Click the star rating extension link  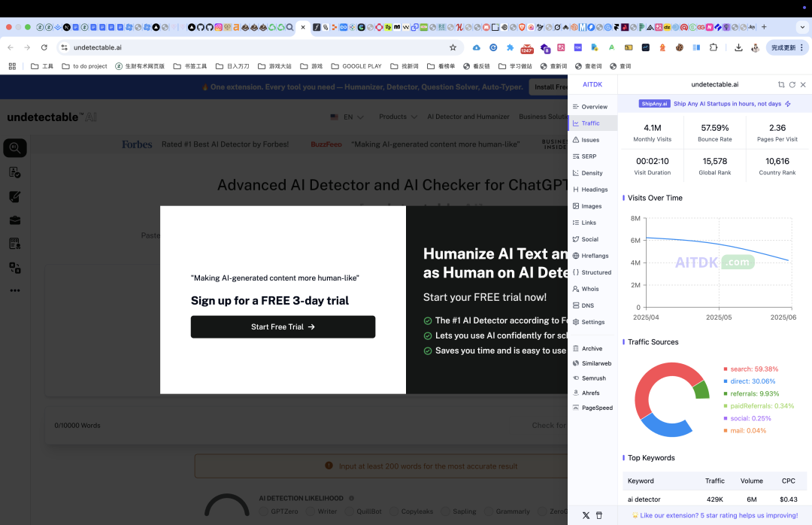pos(715,516)
